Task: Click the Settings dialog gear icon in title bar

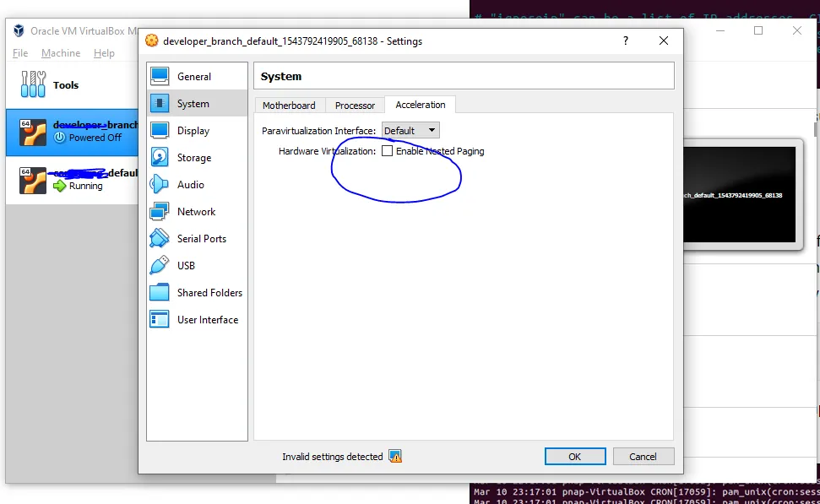Action: point(152,41)
